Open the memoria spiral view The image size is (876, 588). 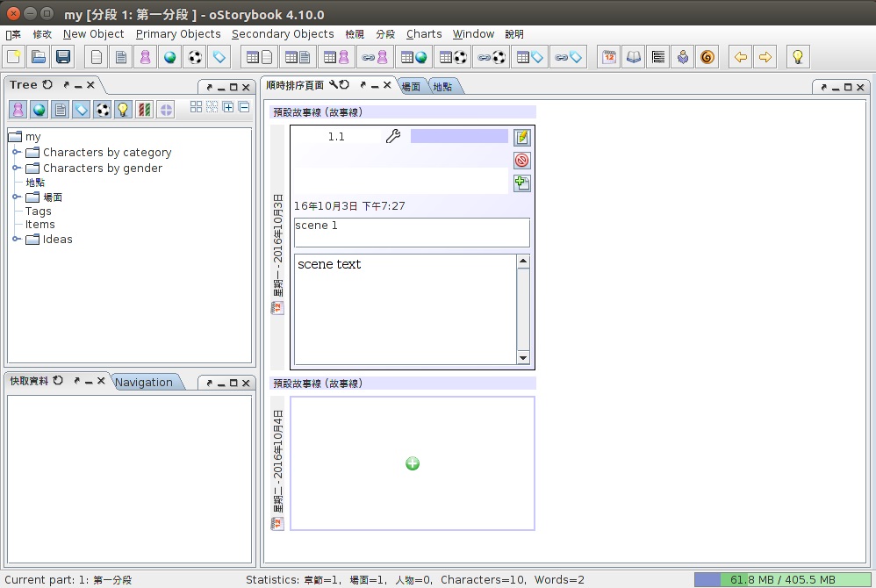pos(707,57)
